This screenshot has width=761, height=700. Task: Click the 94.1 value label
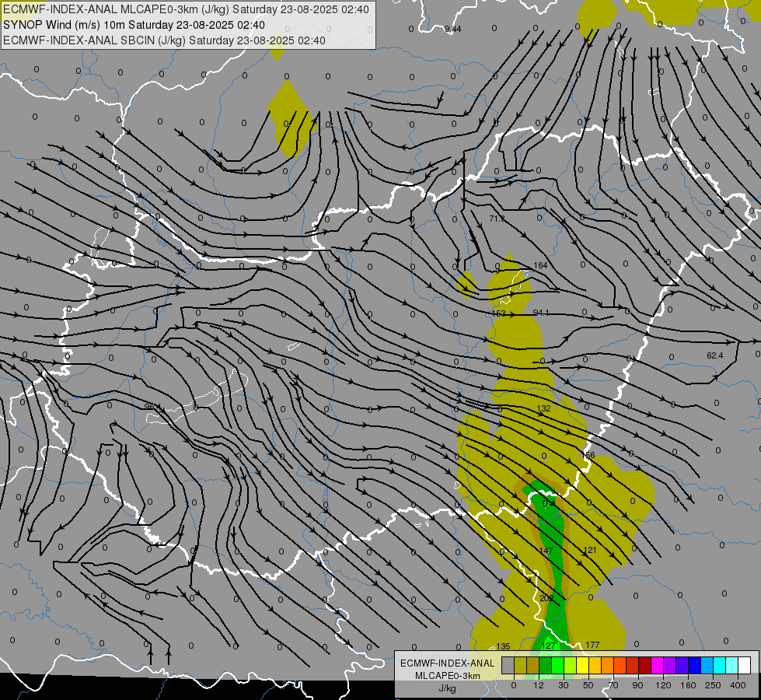[541, 313]
